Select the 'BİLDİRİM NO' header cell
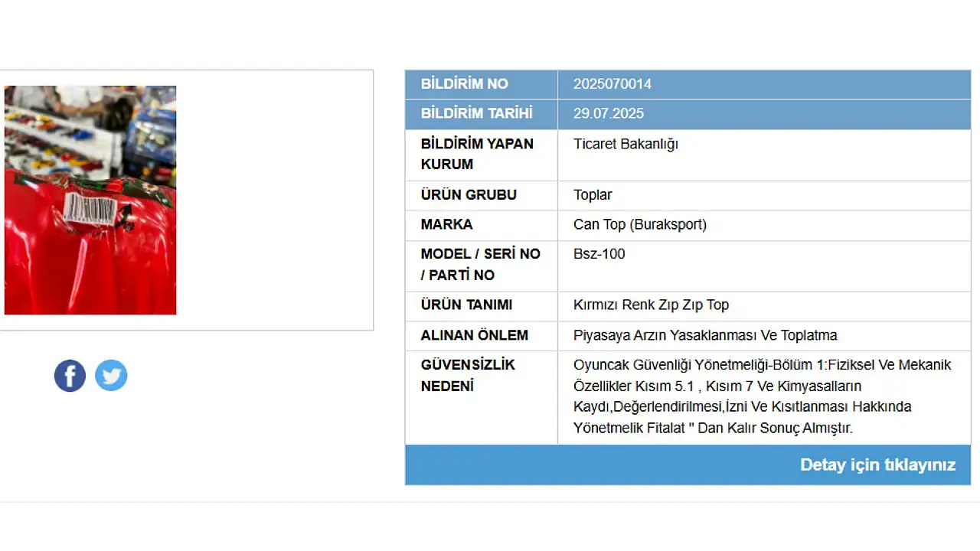Image resolution: width=980 pixels, height=551 pixels. coord(464,84)
